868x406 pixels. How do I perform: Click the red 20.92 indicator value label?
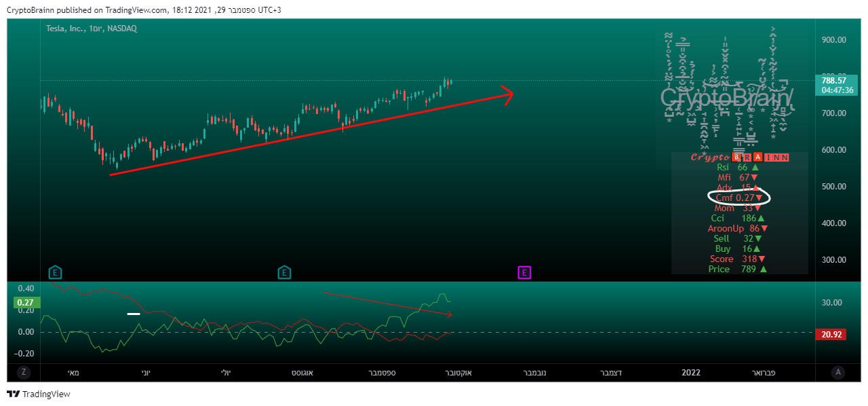tap(831, 335)
